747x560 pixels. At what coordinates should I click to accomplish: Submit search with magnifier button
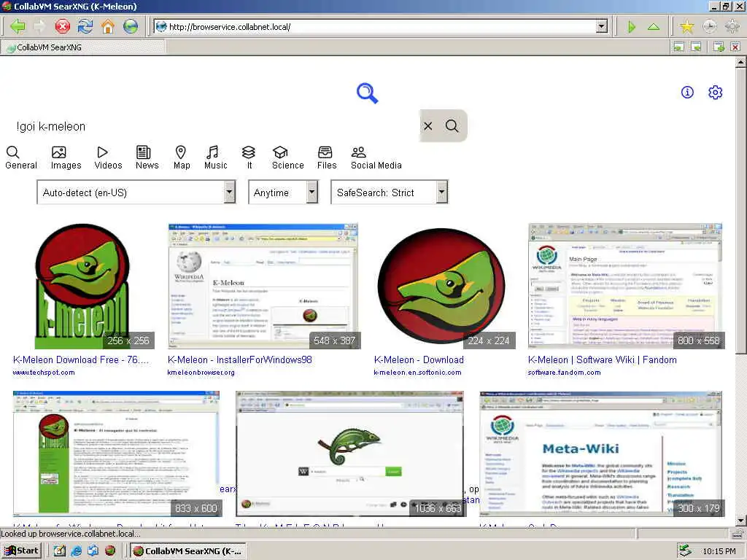point(452,125)
